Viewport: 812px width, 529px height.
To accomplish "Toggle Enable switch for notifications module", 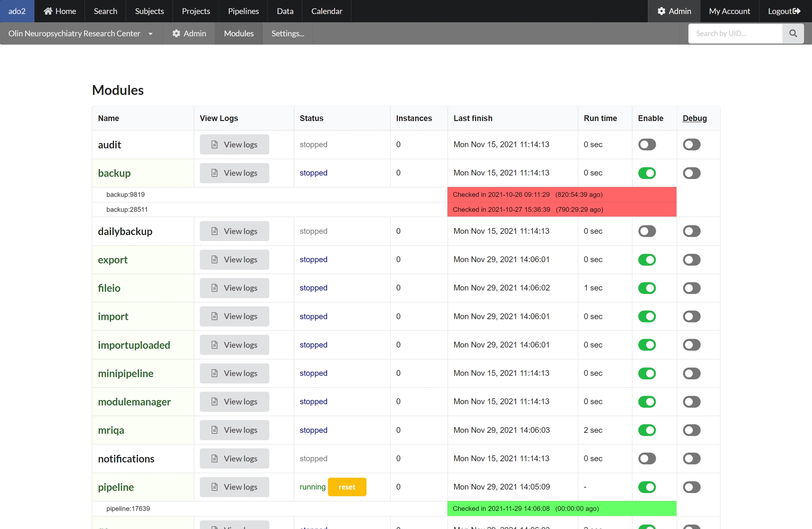I will coord(647,459).
